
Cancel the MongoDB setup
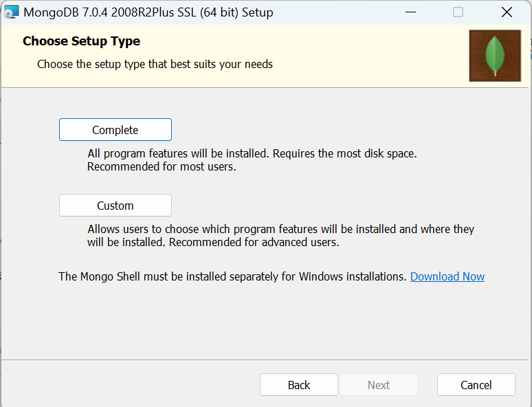click(x=476, y=385)
